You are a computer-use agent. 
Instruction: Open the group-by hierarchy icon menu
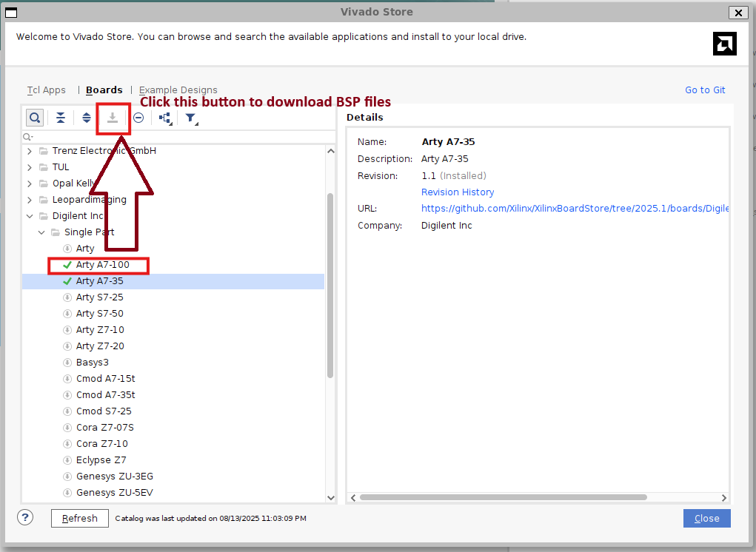pos(165,118)
